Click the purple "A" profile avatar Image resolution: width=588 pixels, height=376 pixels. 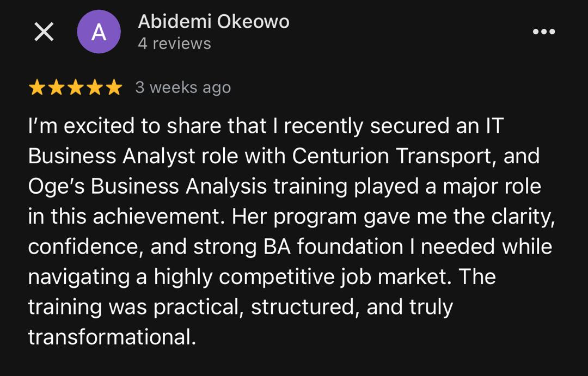pos(99,32)
